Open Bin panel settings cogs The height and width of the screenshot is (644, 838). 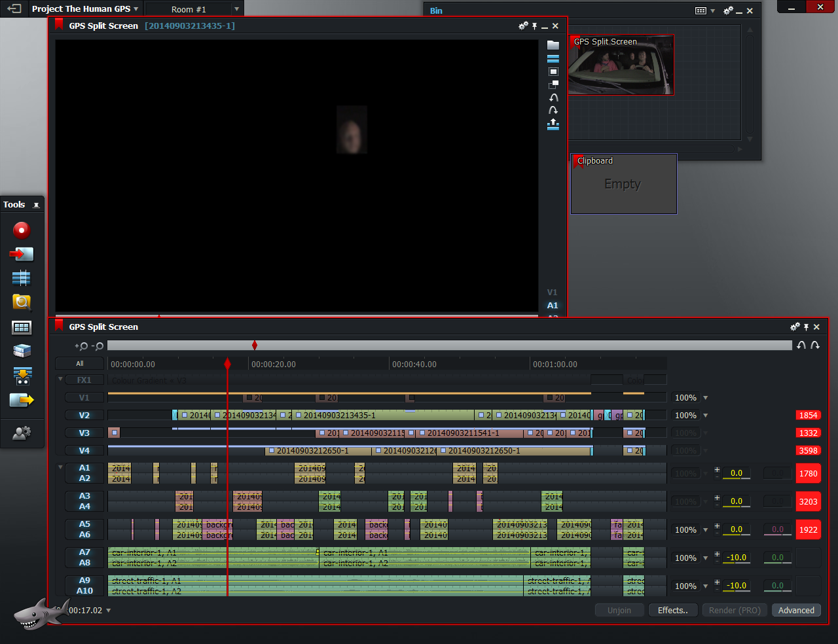(728, 10)
